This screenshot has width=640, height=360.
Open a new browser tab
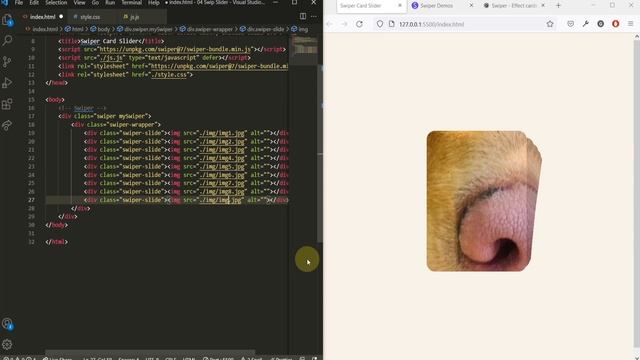pos(558,6)
